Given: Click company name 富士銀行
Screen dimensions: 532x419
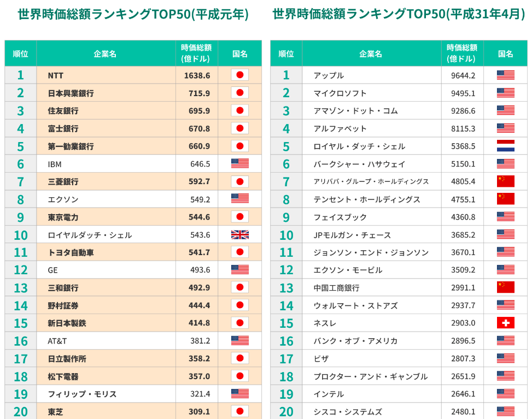Looking at the screenshot, I should [63, 128].
